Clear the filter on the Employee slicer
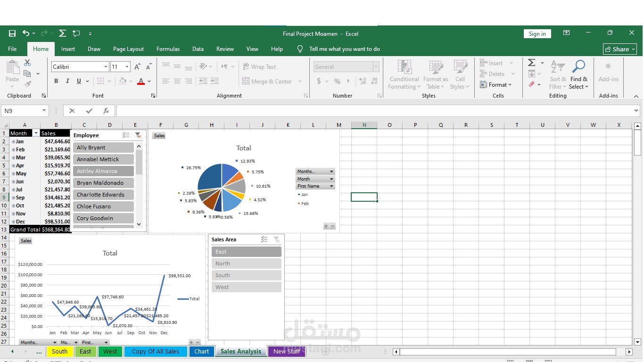This screenshot has width=644, height=362. [x=138, y=135]
